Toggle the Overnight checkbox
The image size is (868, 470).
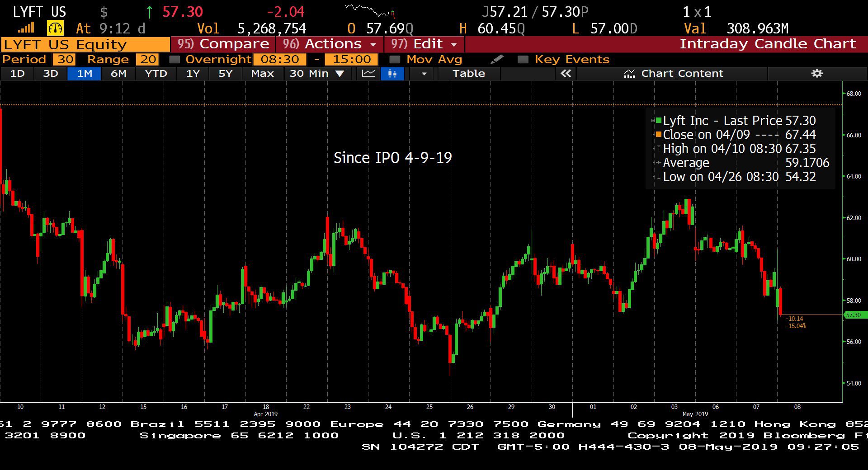point(175,59)
